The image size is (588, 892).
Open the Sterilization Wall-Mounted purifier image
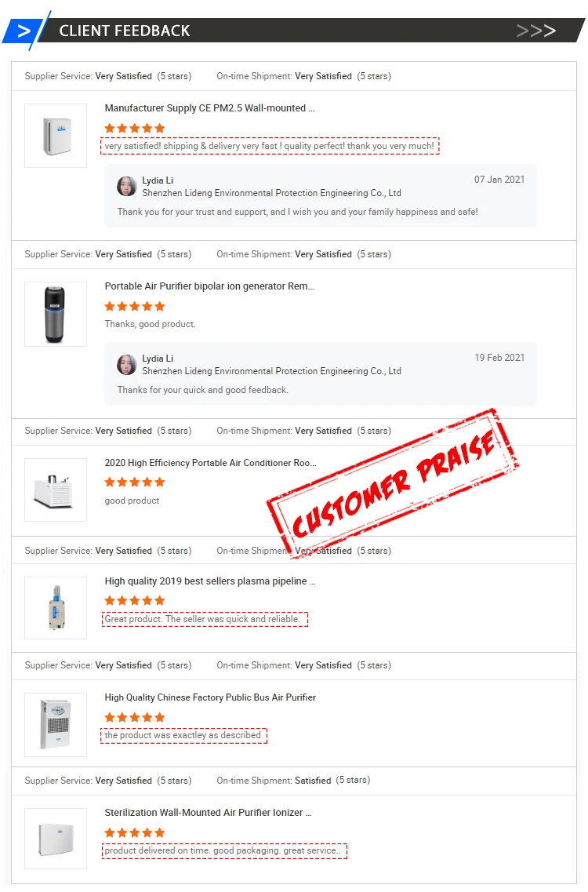coord(56,839)
